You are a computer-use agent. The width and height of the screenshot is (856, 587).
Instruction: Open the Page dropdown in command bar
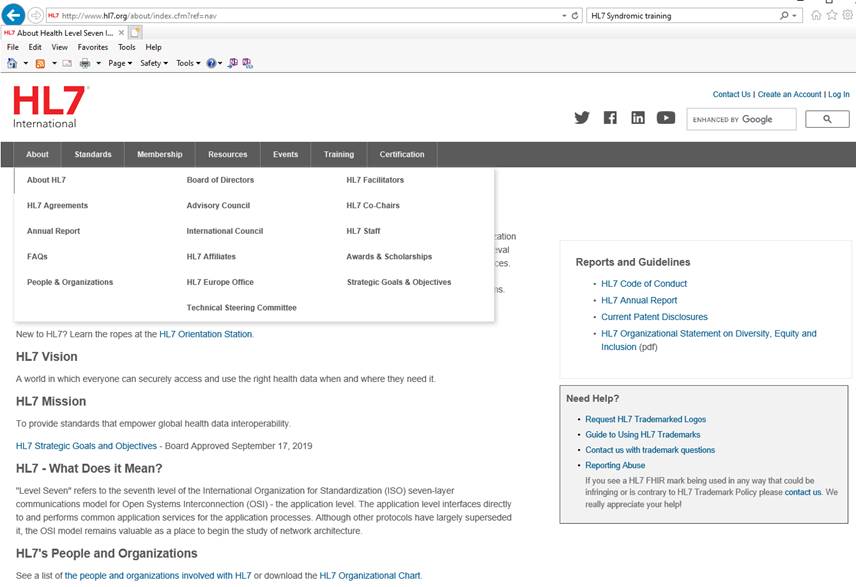click(x=120, y=63)
